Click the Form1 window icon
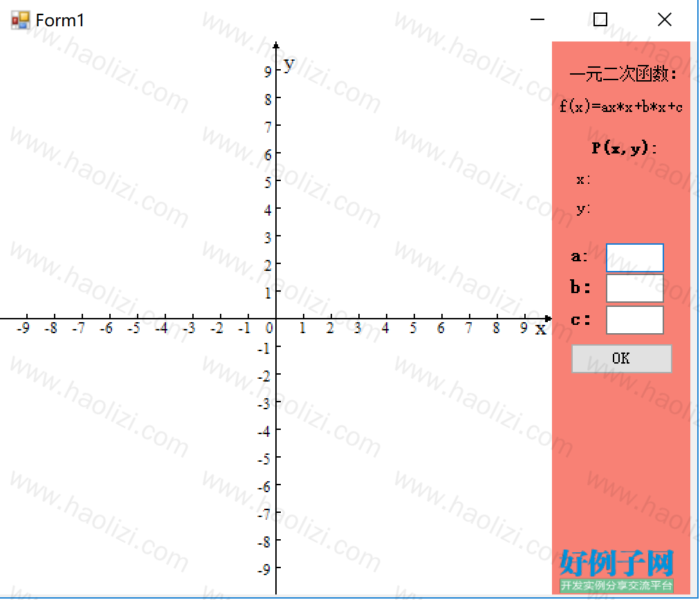Viewport: 700px width, 600px height. 21,20
